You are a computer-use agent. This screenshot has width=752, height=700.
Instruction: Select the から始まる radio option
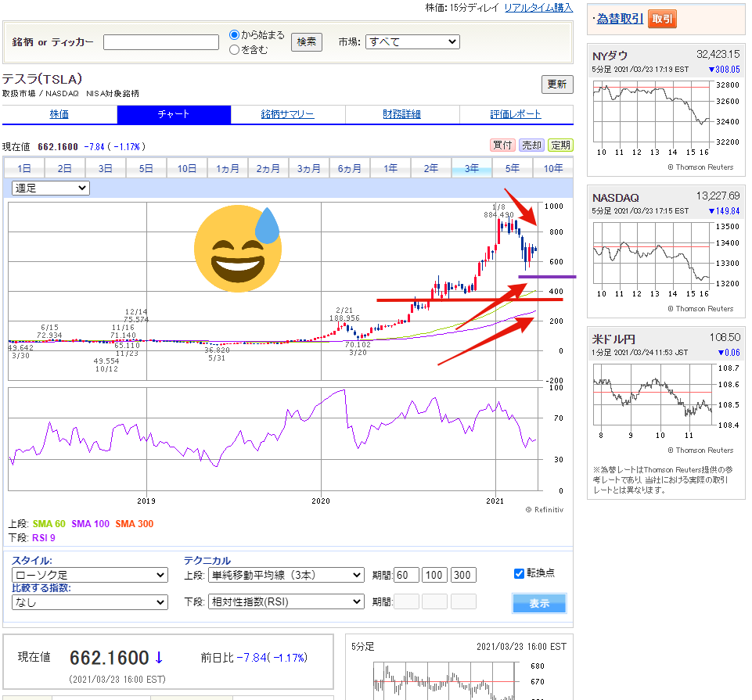pyautogui.click(x=235, y=34)
